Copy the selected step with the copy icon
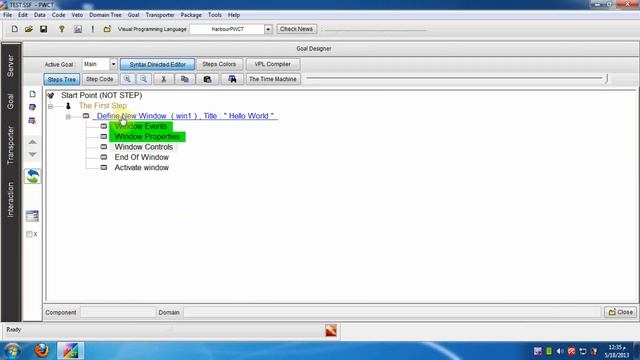640x360 pixels. coord(184,79)
